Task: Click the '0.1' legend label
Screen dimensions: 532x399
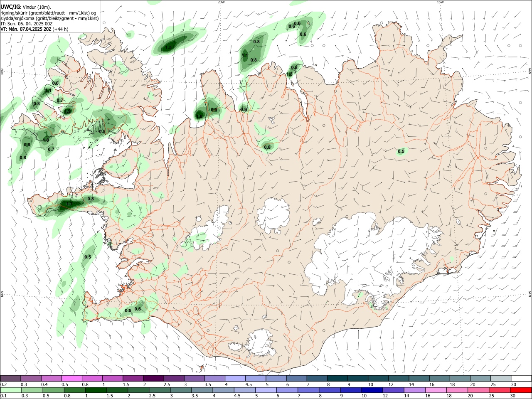Action: point(3,396)
